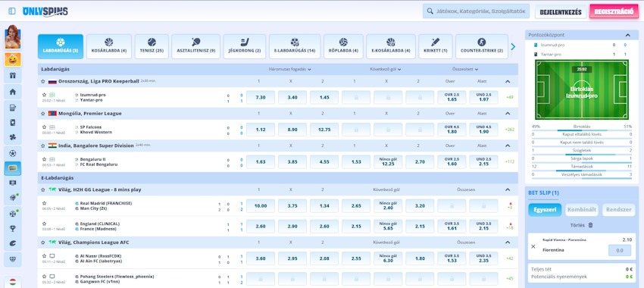Remove Fiorentina bet with X icon

(x=533, y=246)
